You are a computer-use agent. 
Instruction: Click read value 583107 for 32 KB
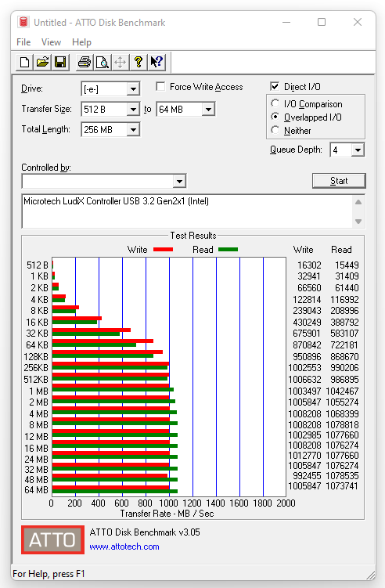pos(344,333)
